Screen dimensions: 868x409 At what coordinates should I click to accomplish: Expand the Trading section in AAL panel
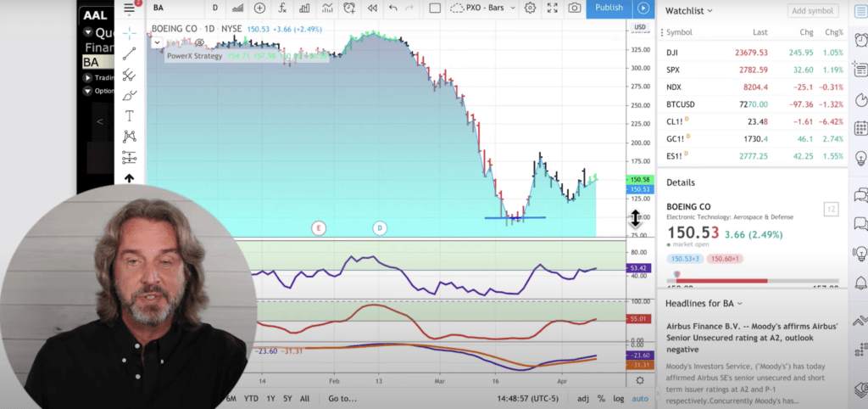click(87, 77)
